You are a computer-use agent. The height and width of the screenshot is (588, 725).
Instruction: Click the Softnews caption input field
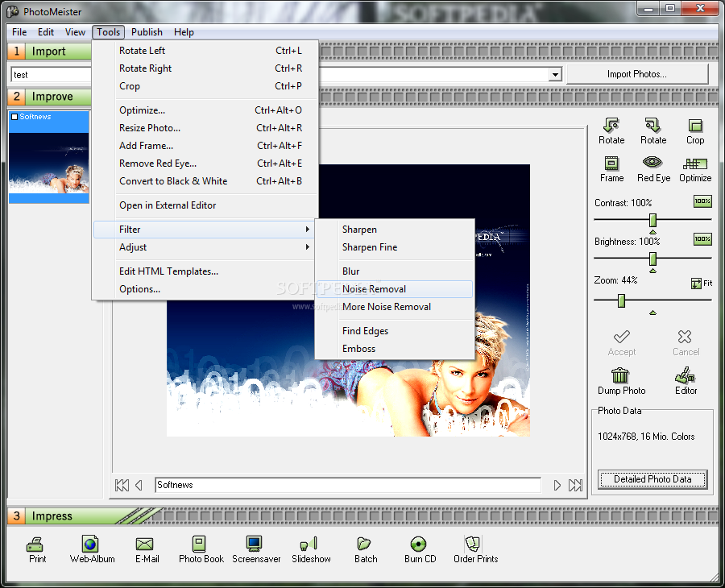(x=348, y=485)
